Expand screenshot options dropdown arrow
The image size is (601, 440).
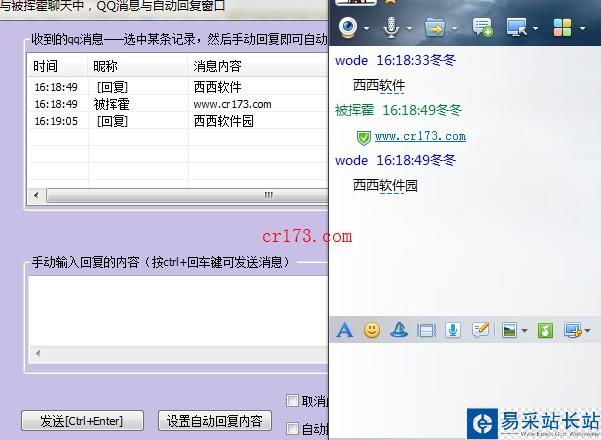coord(587,330)
